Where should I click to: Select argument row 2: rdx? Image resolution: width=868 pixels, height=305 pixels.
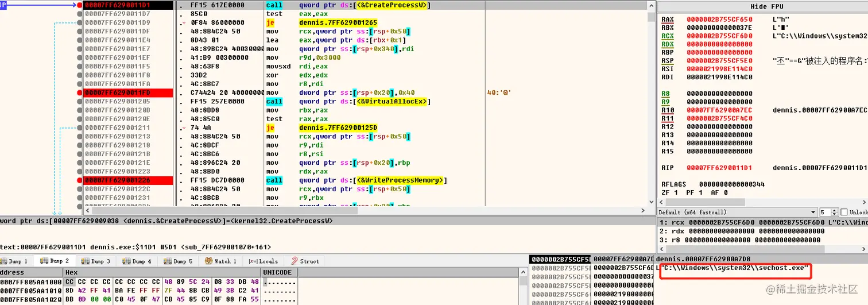(x=762, y=231)
